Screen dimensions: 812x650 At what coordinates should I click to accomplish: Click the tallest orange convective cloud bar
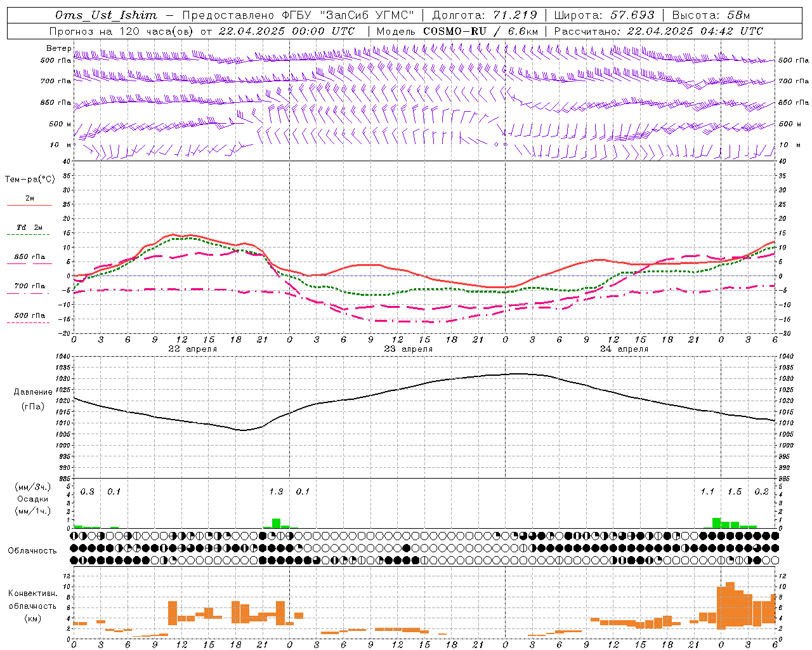730,606
